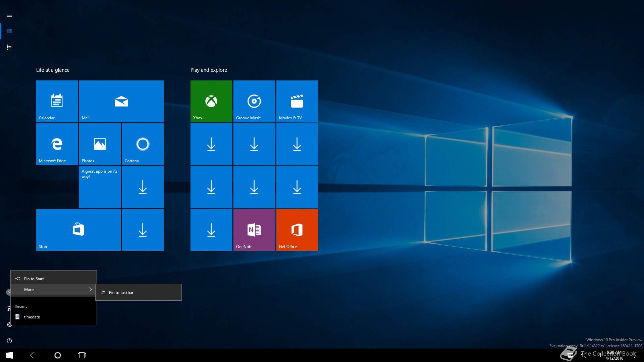Open the More submenu entry
Viewport: 644px width, 362px height.
click(54, 289)
